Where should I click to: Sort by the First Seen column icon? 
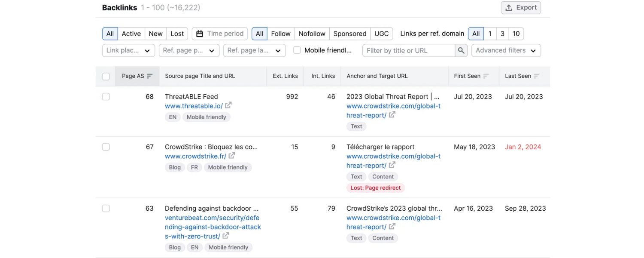pos(486,76)
